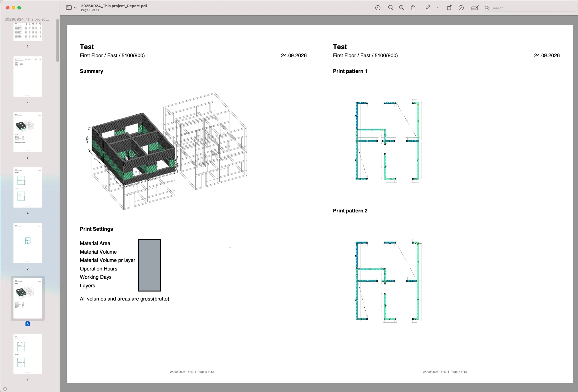This screenshot has width=578, height=392.
Task: Open the Share menu
Action: click(x=413, y=8)
